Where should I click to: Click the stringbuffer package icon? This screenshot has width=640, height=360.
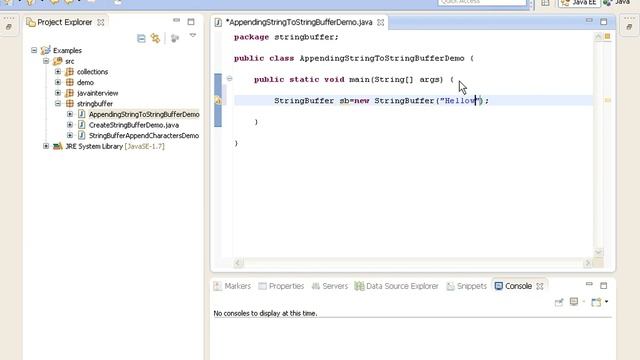(x=70, y=104)
